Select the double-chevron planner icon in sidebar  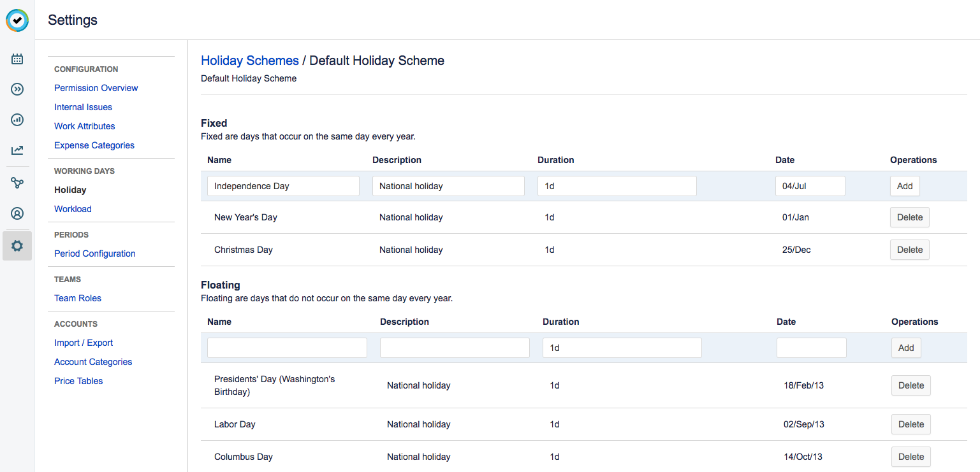pos(17,89)
